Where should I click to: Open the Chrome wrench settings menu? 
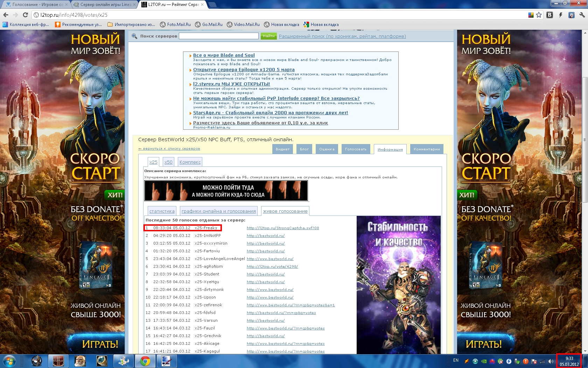pyautogui.click(x=582, y=15)
